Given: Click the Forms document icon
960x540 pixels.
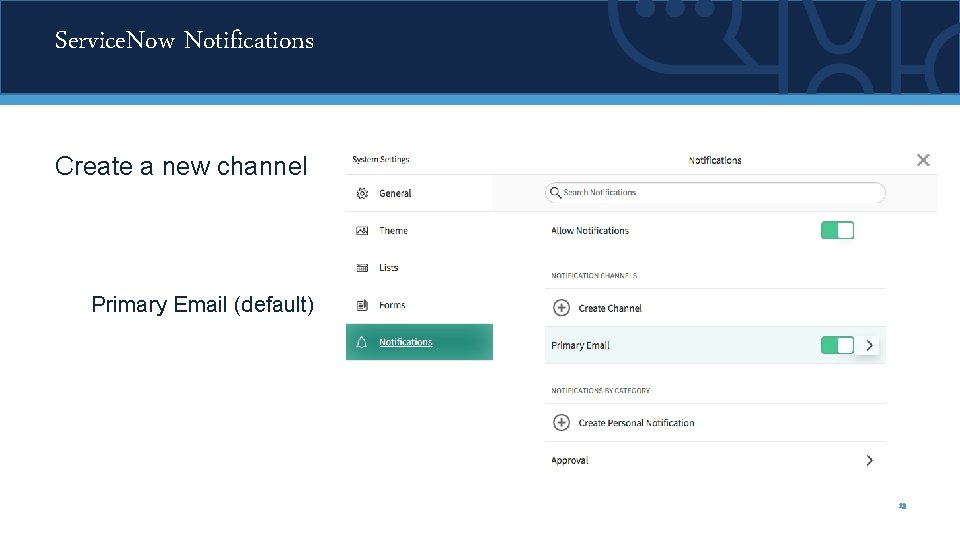Looking at the screenshot, I should coord(362,305).
